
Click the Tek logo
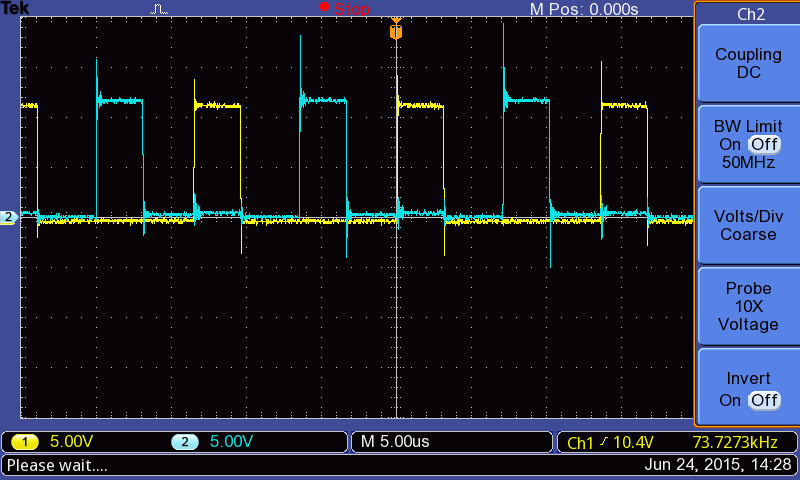coord(15,8)
